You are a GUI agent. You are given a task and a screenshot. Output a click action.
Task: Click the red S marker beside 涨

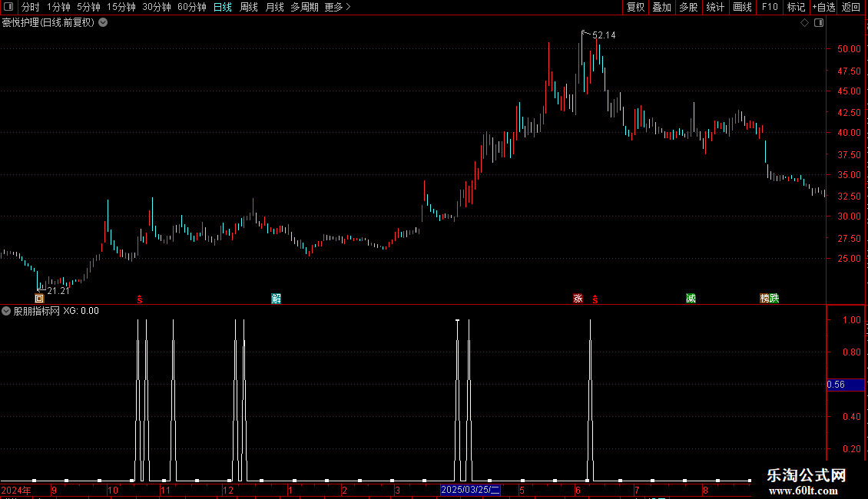tap(595, 299)
